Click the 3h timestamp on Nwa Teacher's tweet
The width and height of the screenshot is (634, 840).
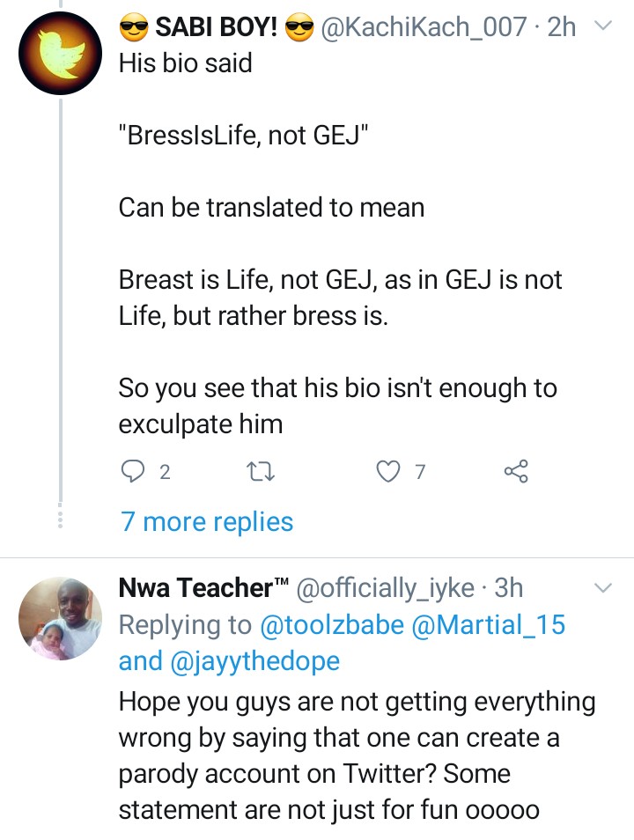[508, 588]
